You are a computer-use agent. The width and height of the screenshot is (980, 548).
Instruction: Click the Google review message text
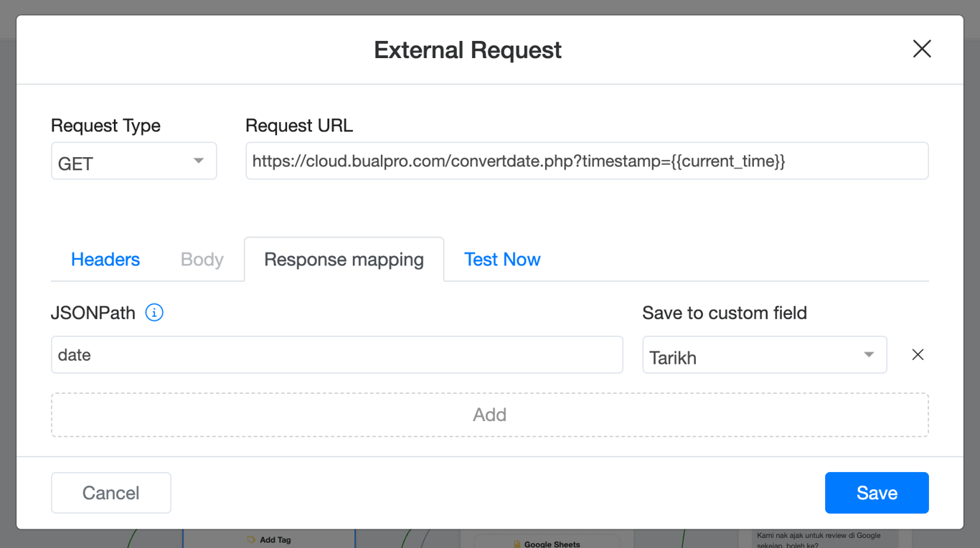819,535
